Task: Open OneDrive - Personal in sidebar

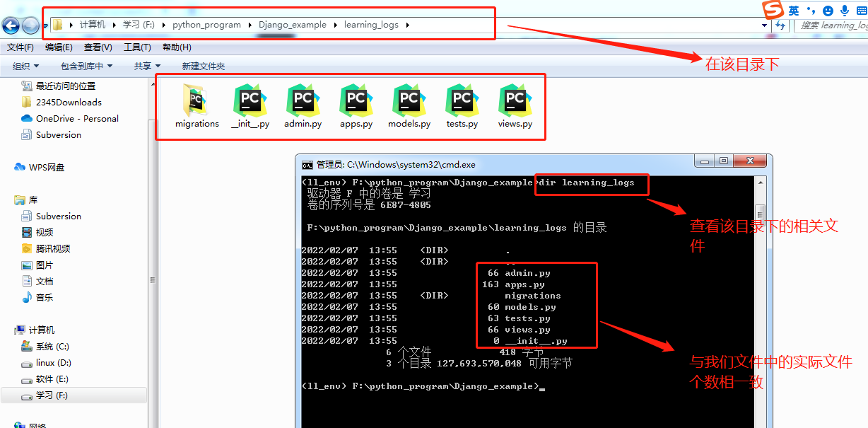Action: pos(70,118)
